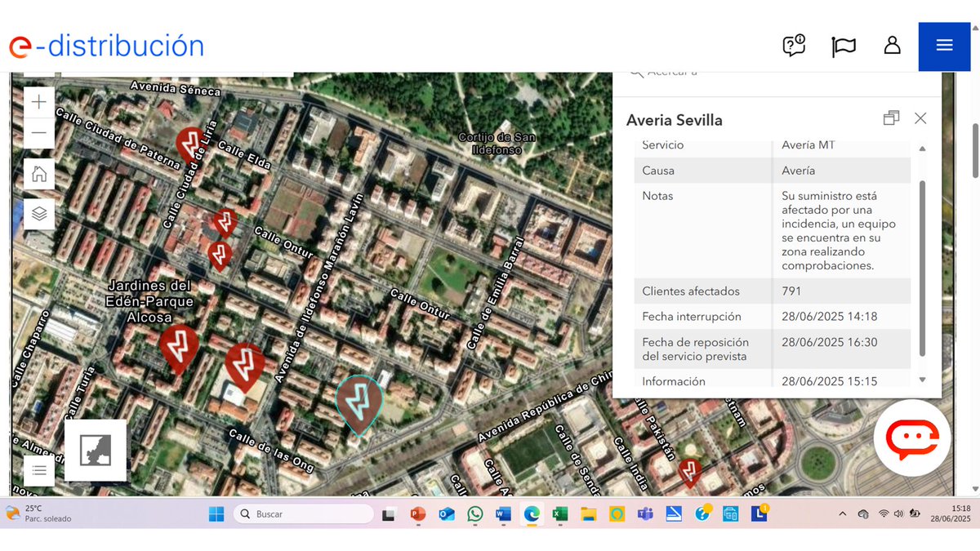Click the Notas row label
The image size is (980, 551).
(657, 196)
